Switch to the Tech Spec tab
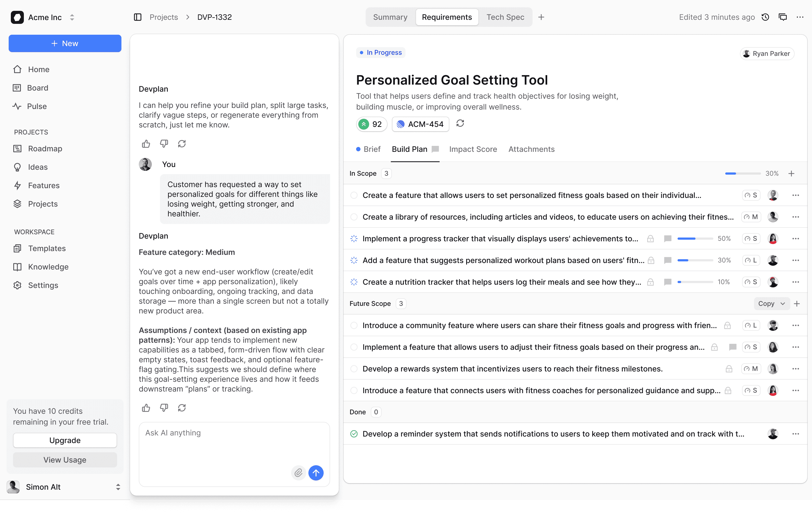Viewport: 812px width, 513px height. click(x=505, y=17)
